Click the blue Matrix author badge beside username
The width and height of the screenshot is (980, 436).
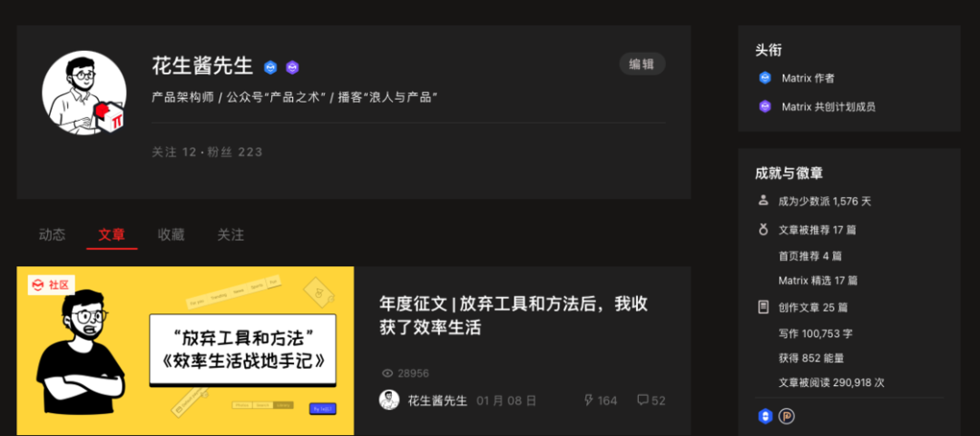(270, 67)
